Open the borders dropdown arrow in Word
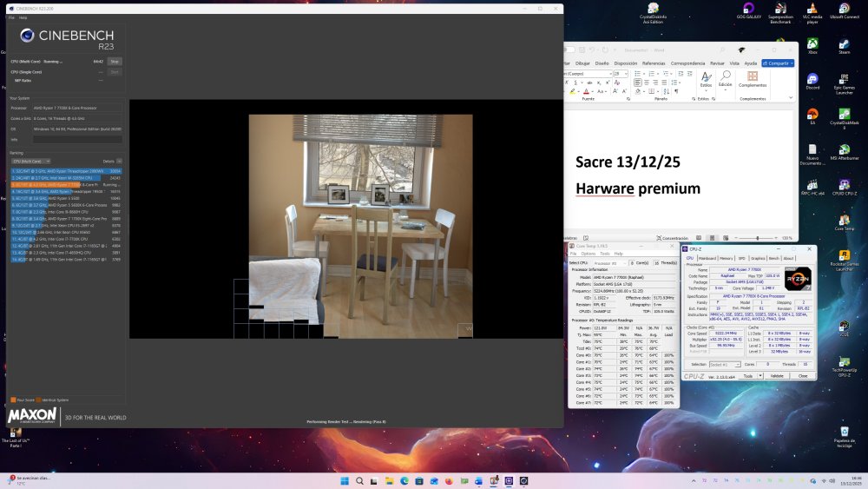Screen dimensions: 868x489 [658, 91]
